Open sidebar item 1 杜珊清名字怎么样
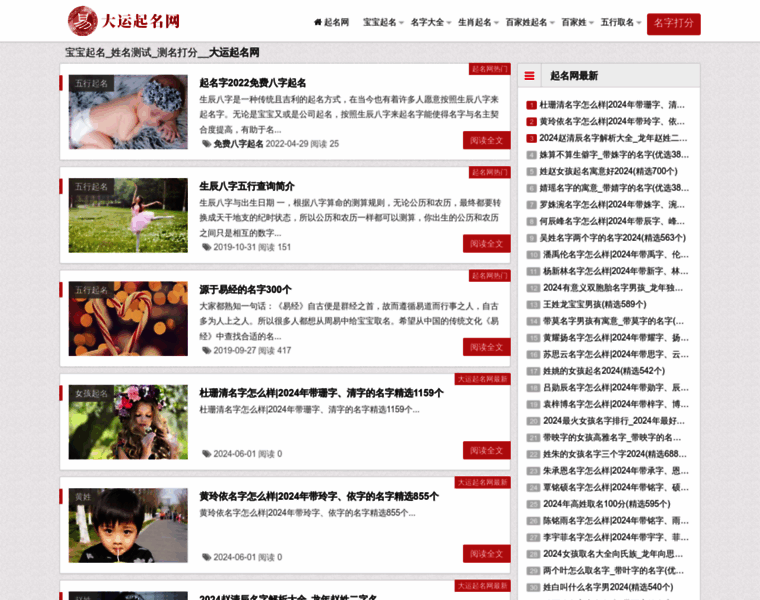The width and height of the screenshot is (760, 600). [612, 105]
